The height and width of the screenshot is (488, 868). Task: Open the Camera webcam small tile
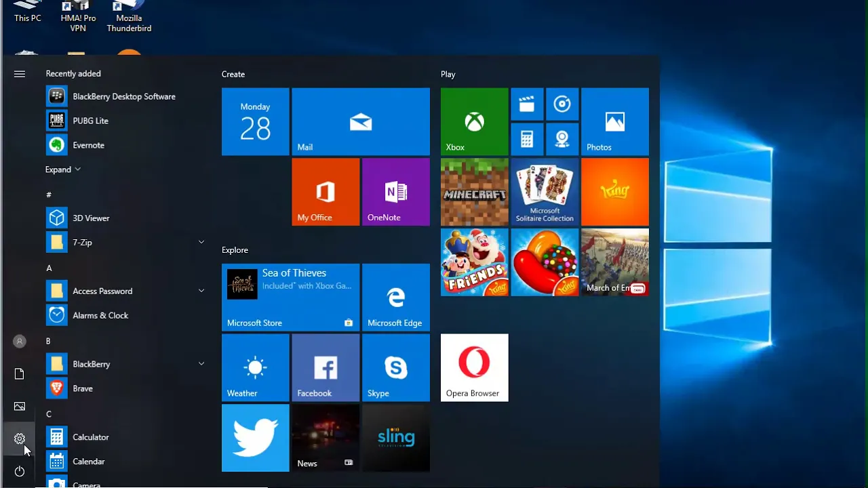point(562,140)
